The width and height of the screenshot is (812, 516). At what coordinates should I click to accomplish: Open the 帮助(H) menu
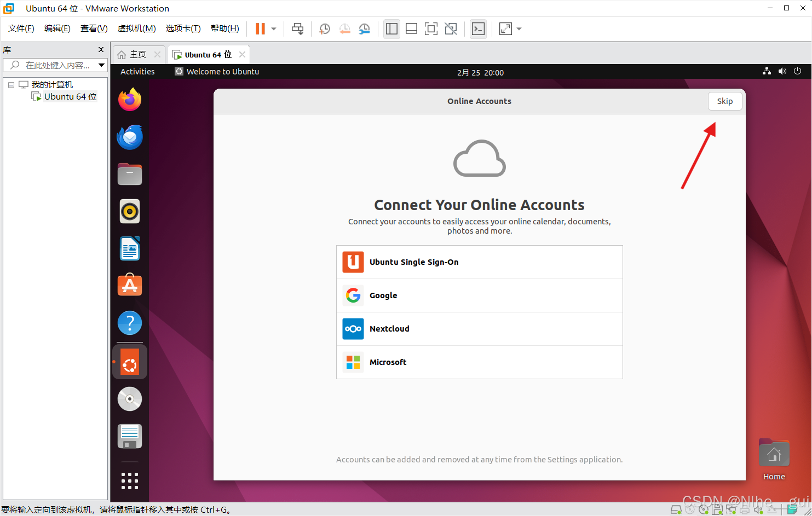coord(225,28)
